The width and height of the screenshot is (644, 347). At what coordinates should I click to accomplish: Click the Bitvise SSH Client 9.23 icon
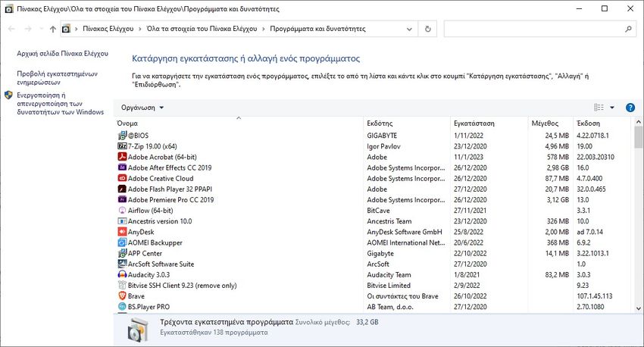click(122, 286)
